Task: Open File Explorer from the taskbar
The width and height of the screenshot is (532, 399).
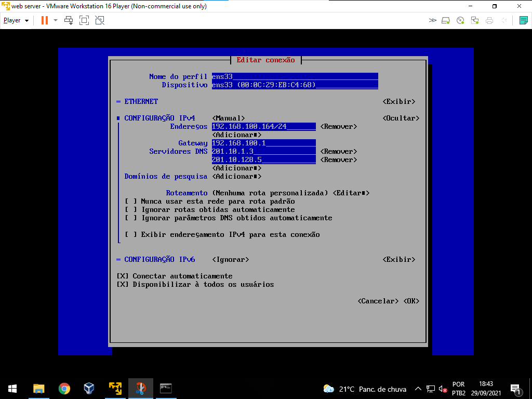Action: [38, 389]
